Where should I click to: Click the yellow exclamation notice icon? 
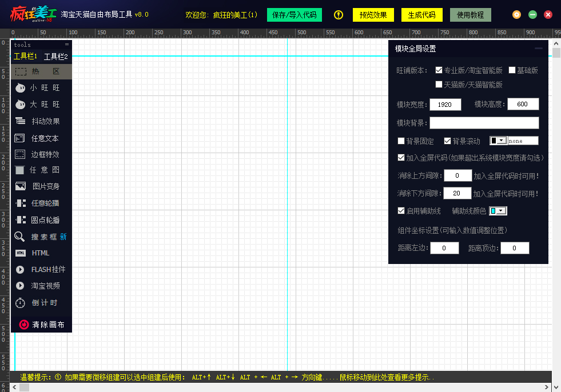point(339,15)
